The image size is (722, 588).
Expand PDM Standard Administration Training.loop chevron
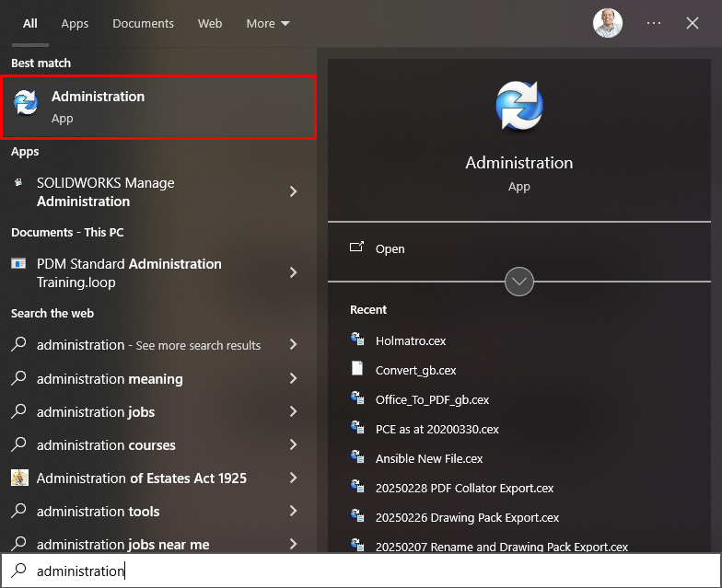[x=293, y=272]
